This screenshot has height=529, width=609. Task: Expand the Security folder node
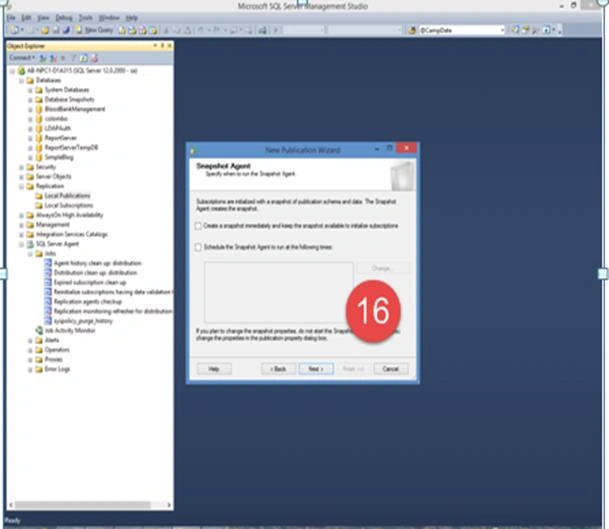coord(21,167)
